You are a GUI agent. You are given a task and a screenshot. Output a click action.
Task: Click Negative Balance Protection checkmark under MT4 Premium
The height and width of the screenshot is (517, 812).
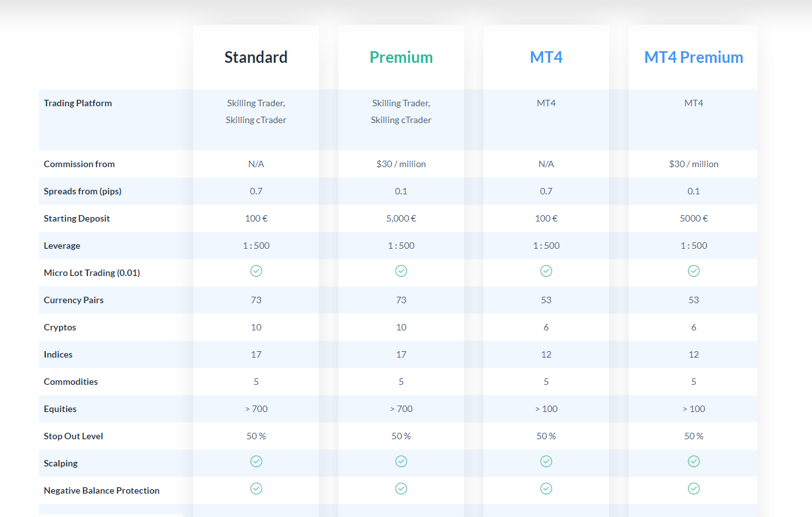click(x=693, y=488)
